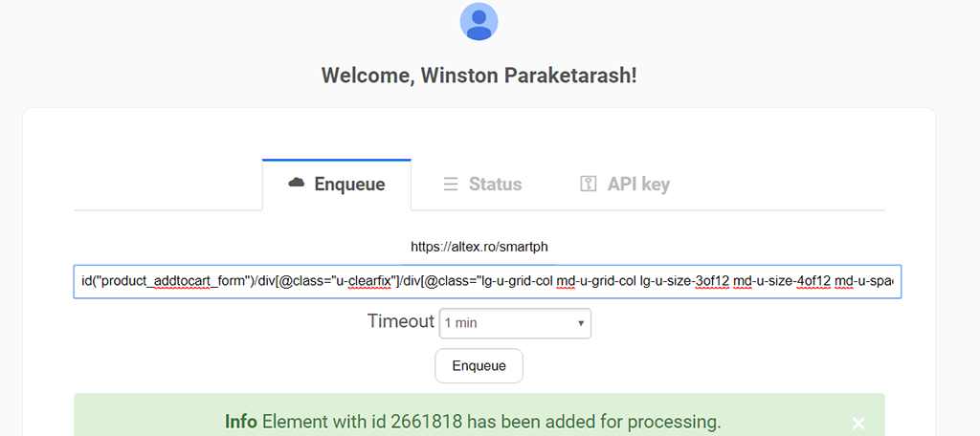Click the element added for processing message
This screenshot has height=436, width=980.
pos(491,422)
